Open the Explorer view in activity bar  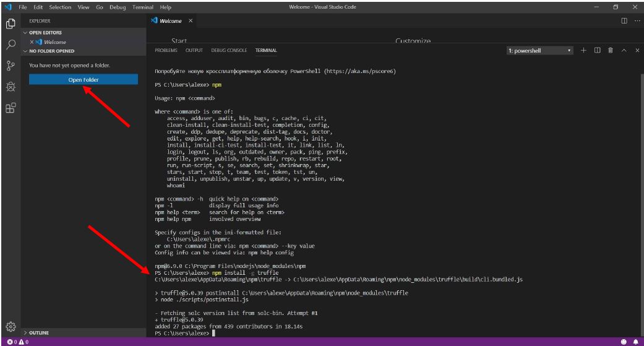(x=11, y=24)
